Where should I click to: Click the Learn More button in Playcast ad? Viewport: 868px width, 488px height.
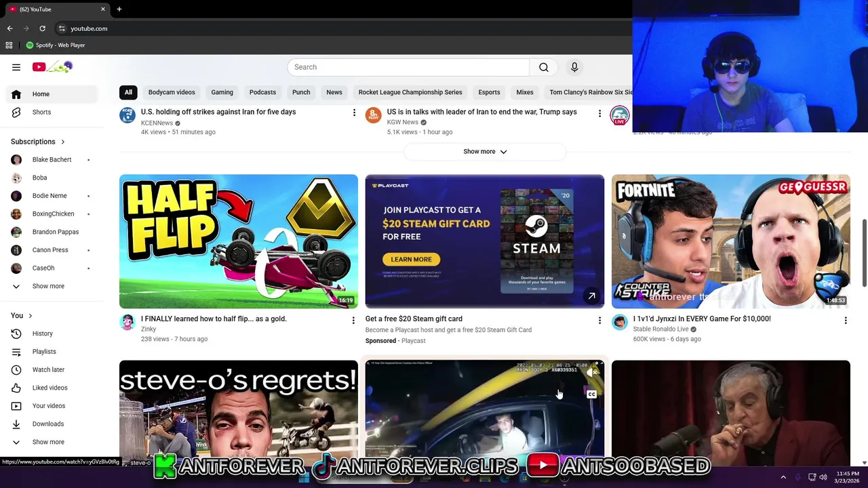pos(411,259)
